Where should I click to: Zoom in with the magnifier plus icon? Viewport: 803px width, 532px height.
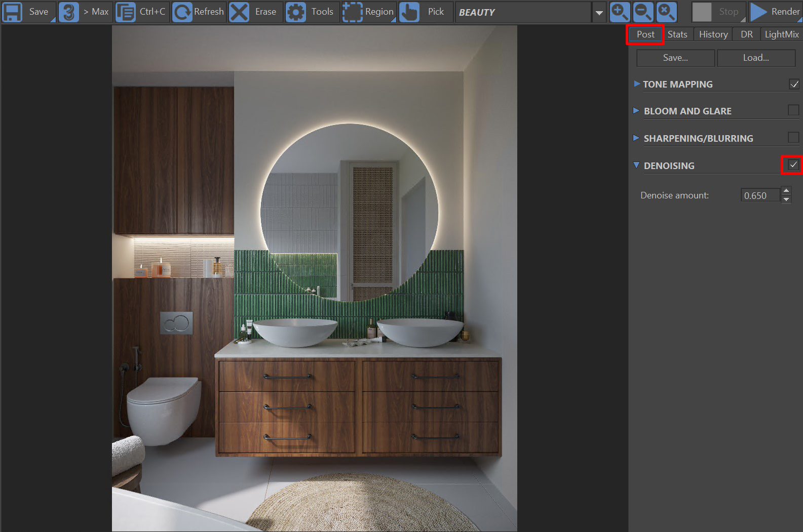619,12
